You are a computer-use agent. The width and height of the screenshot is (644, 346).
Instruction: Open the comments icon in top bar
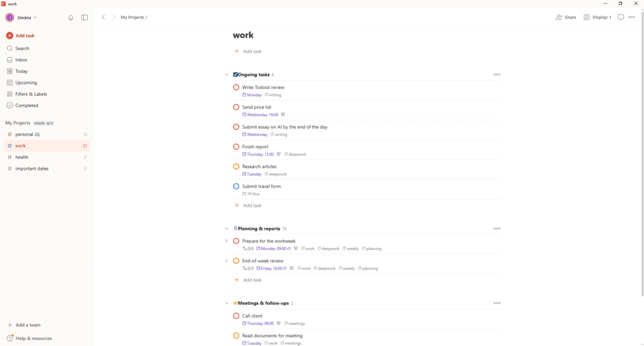(x=621, y=17)
